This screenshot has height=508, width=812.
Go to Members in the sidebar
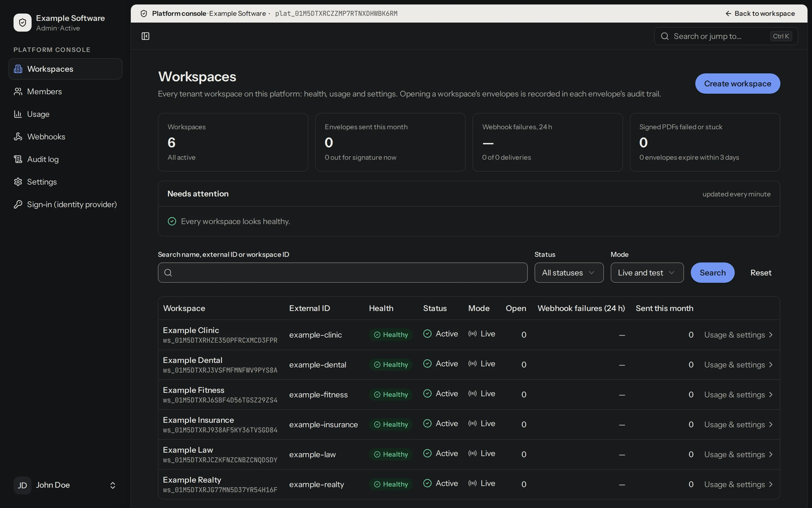65,91
